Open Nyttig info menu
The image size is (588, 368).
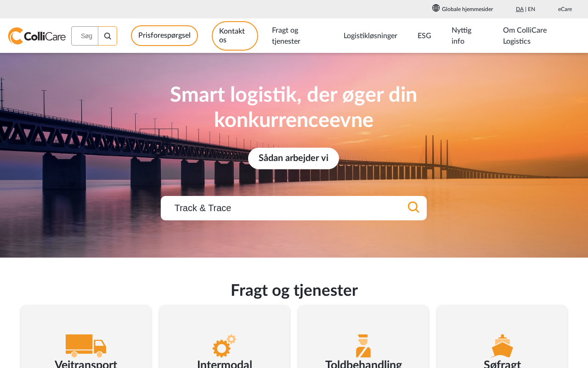[x=462, y=36]
